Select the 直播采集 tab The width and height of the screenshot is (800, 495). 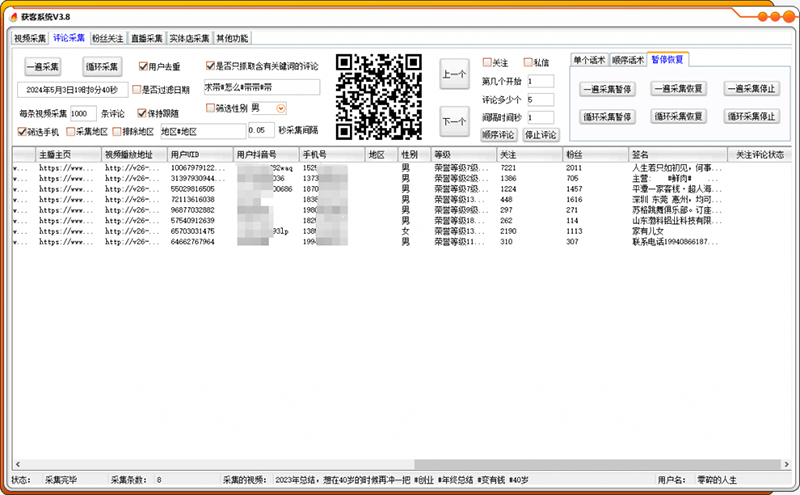146,38
